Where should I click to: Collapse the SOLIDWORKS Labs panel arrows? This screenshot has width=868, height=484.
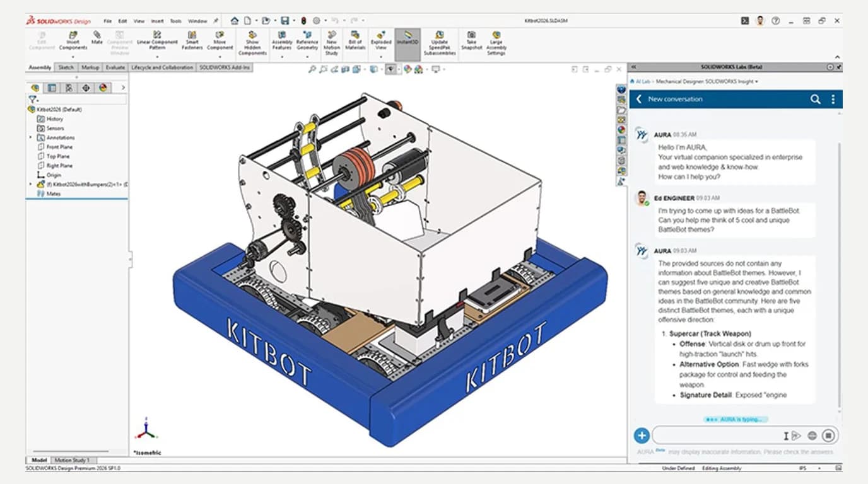click(x=634, y=67)
